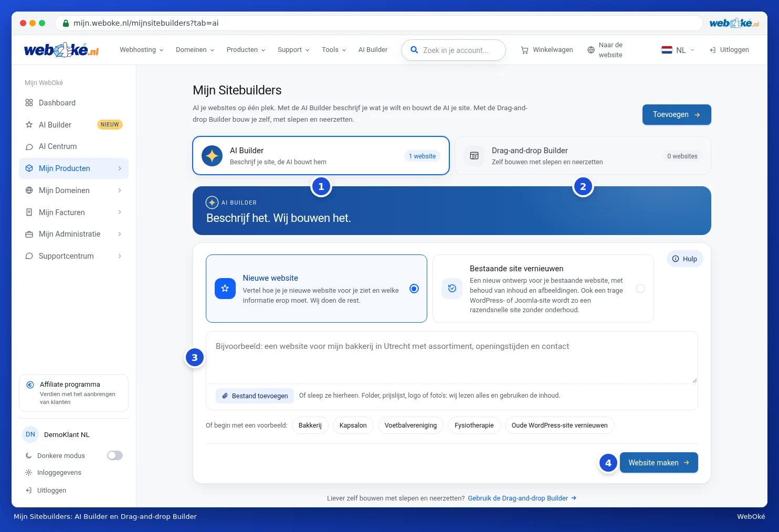779x532 pixels.
Task: Click the website description text area
Action: 451,358
